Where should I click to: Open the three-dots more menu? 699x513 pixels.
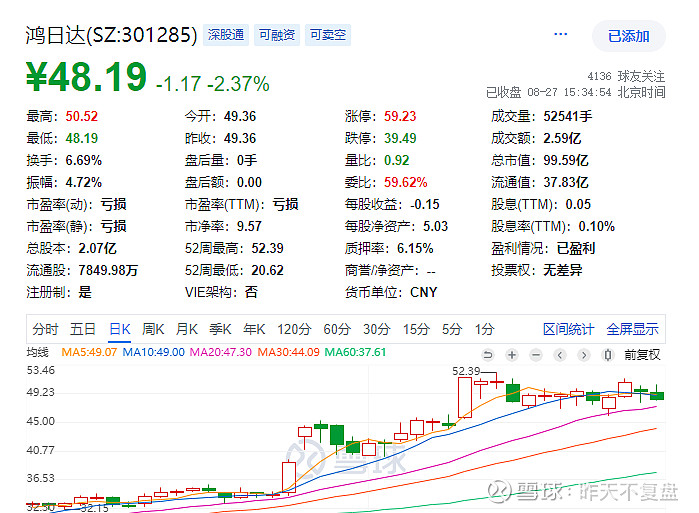click(x=560, y=34)
